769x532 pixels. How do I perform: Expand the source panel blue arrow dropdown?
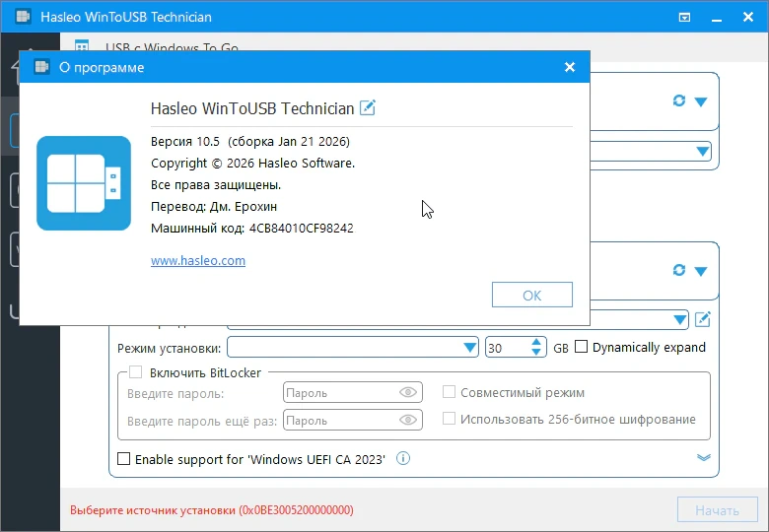click(701, 101)
